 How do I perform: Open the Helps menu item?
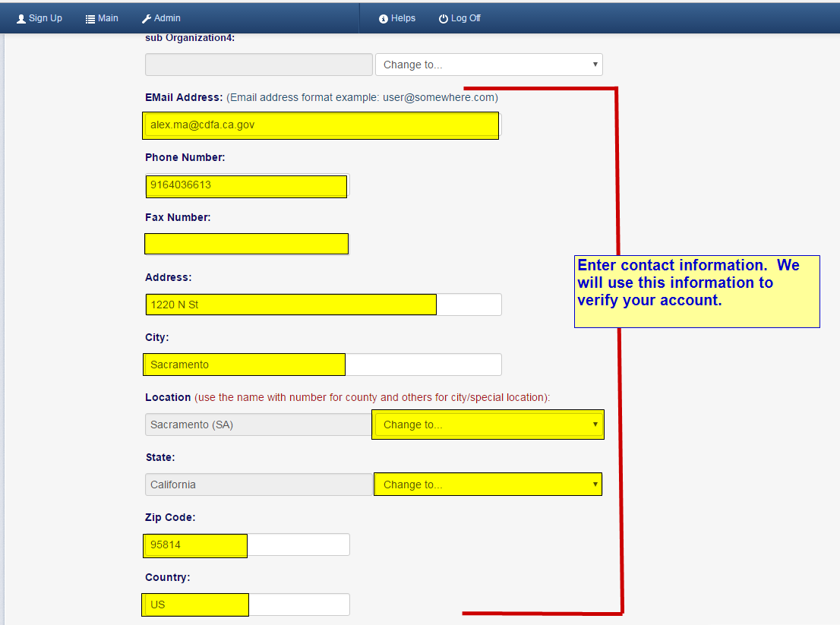click(x=397, y=18)
